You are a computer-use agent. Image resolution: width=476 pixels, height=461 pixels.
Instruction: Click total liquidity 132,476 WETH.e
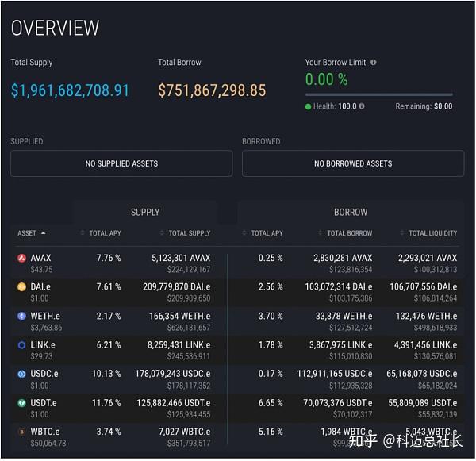tap(426, 316)
